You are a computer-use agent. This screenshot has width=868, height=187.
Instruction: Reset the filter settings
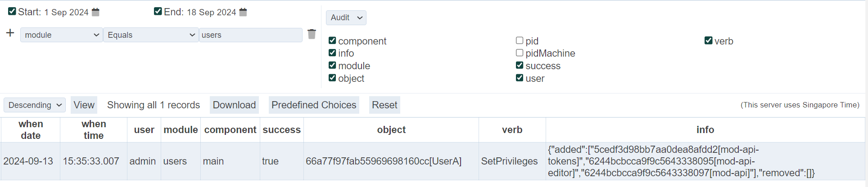pos(384,105)
